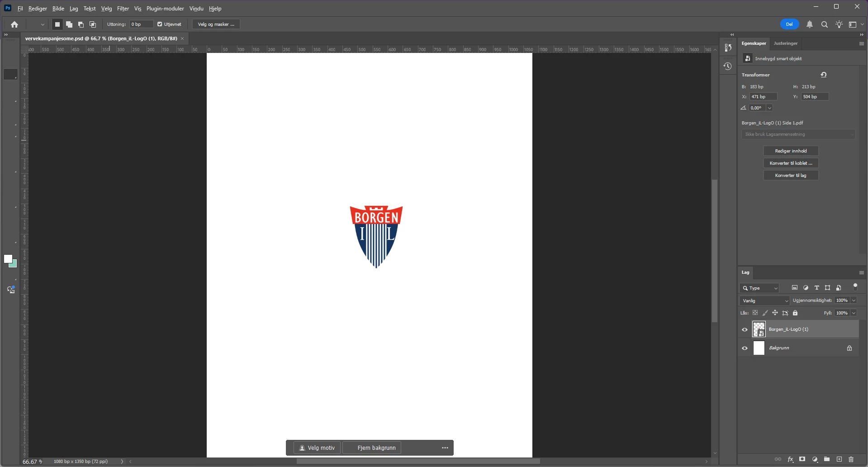Click Konverter til koblet button
The height and width of the screenshot is (467, 868).
click(791, 163)
